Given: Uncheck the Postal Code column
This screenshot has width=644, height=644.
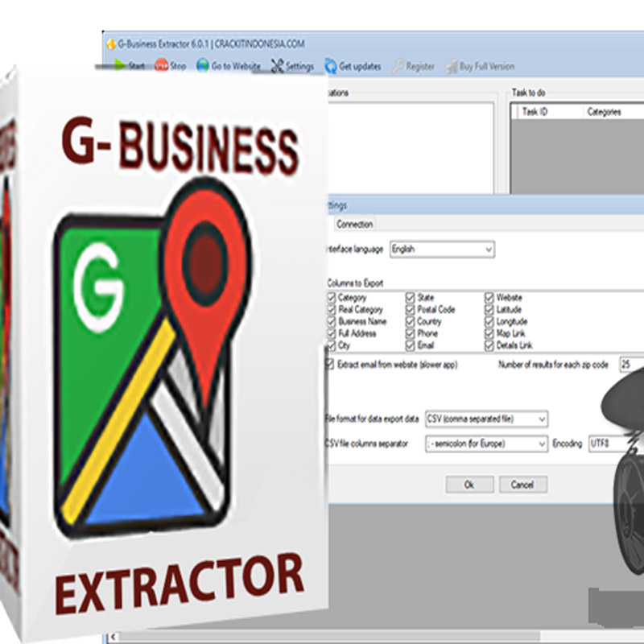Looking at the screenshot, I should pyautogui.click(x=410, y=310).
